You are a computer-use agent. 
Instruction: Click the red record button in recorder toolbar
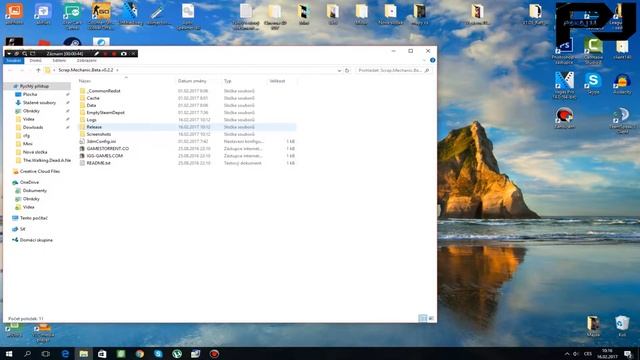pos(114,53)
